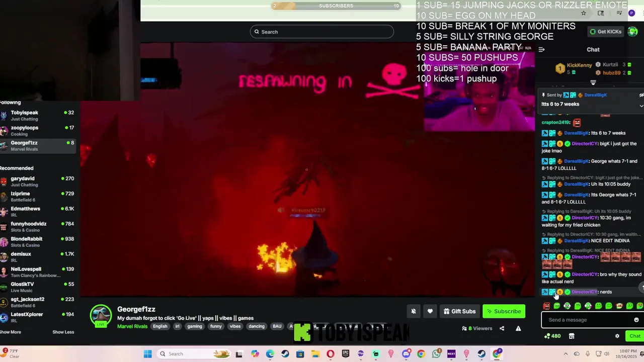Open chat settings gear icon
This screenshot has width=644, height=362.
[x=617, y=336]
